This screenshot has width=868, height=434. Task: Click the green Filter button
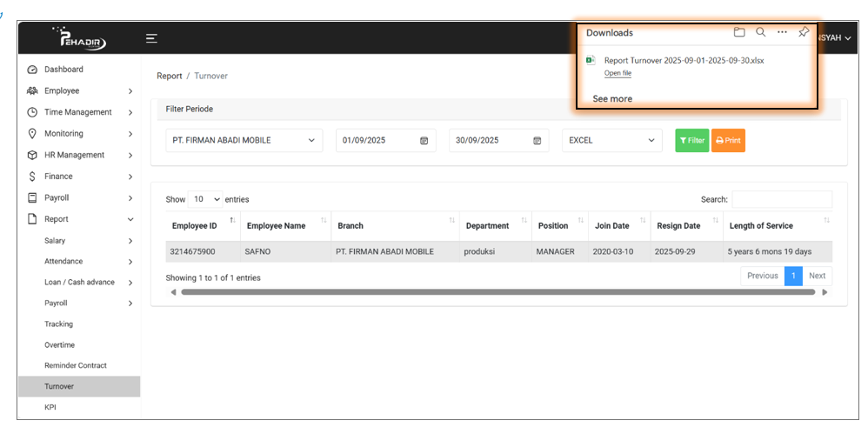click(692, 141)
